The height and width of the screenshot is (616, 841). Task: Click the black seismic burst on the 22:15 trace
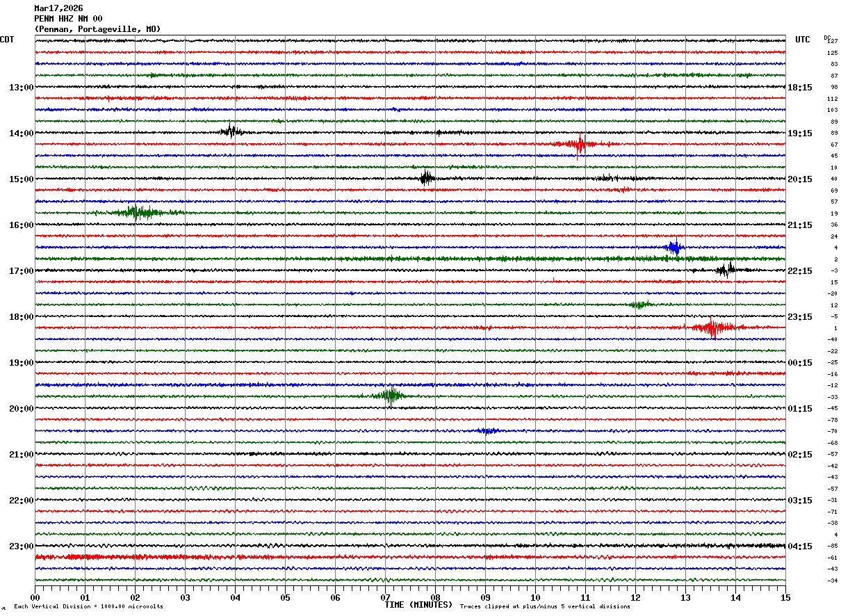coord(726,269)
